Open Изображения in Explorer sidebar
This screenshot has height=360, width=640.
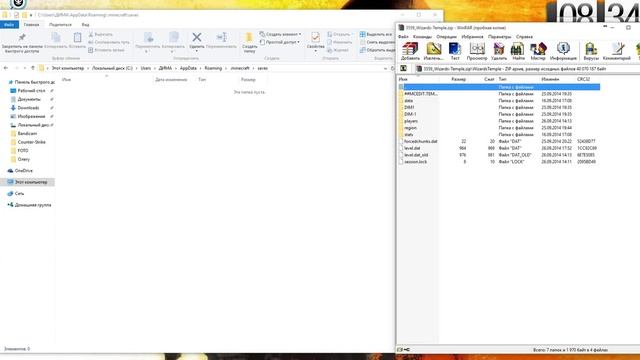point(31,116)
